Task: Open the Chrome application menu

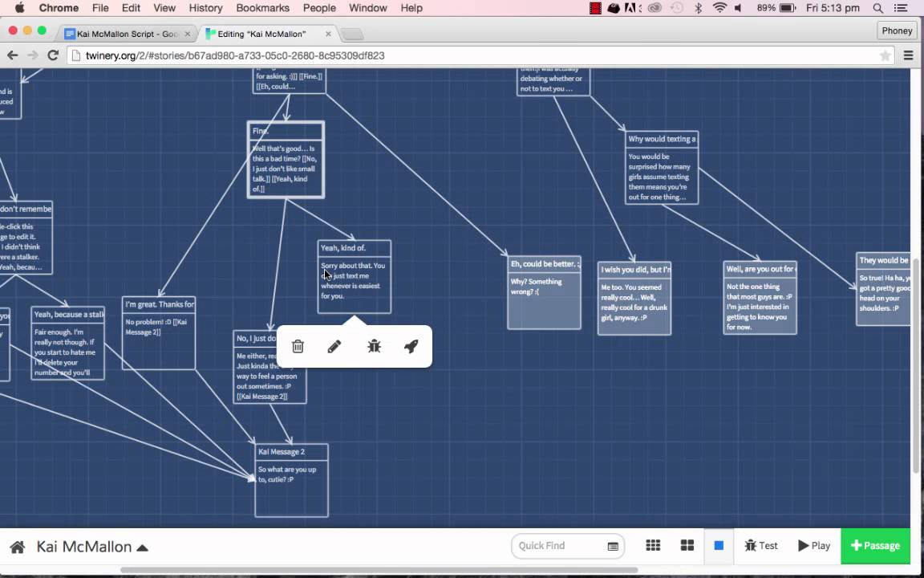Action: 59,8
